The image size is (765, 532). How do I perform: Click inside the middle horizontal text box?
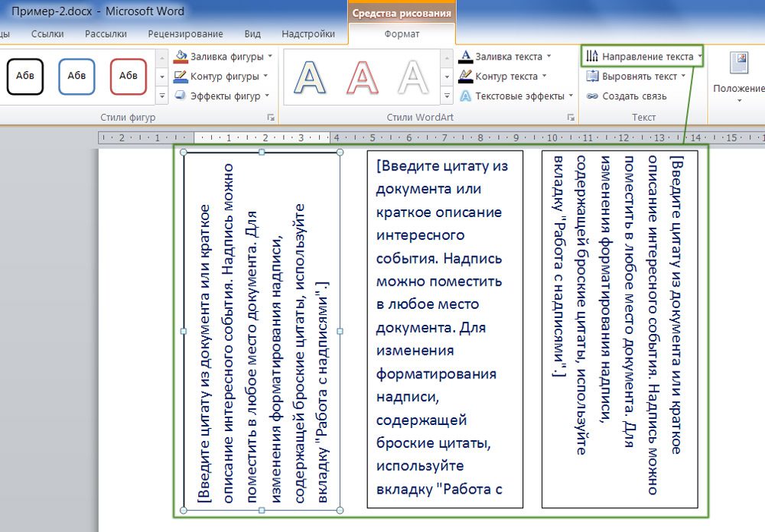coord(444,329)
